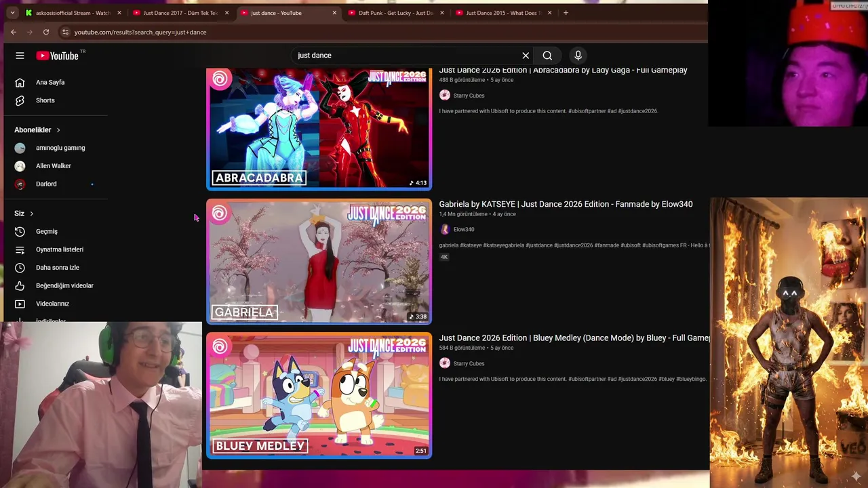Expand the Siz section arrow
This screenshot has height=488, width=868.
(31, 214)
